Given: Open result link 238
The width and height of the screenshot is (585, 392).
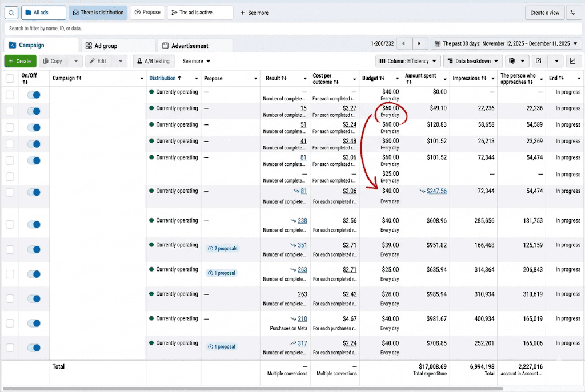Looking at the screenshot, I should [x=302, y=221].
